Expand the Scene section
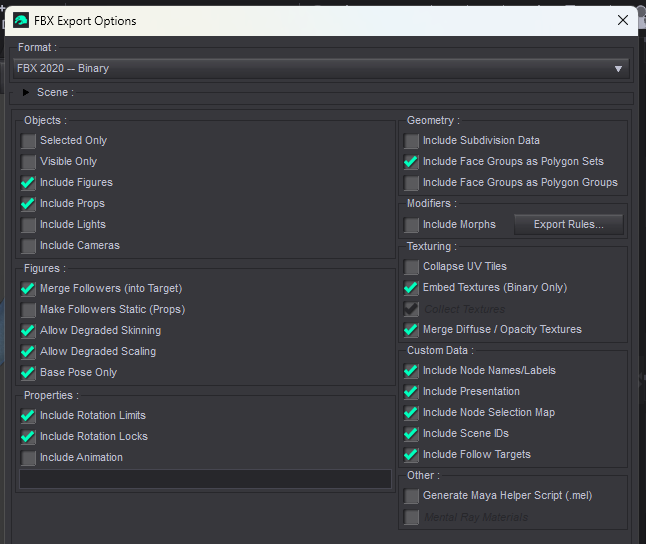646x544 pixels. (x=26, y=92)
